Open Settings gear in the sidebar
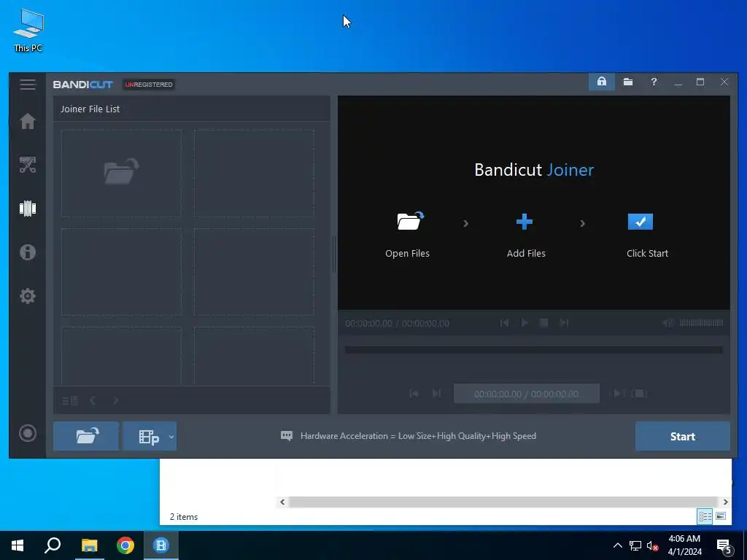This screenshot has height=560, width=747. click(28, 296)
